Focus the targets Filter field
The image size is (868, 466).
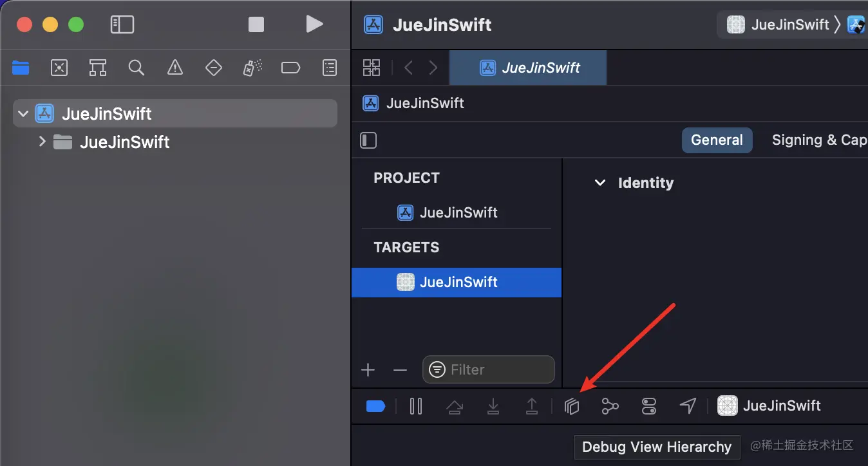click(x=488, y=369)
